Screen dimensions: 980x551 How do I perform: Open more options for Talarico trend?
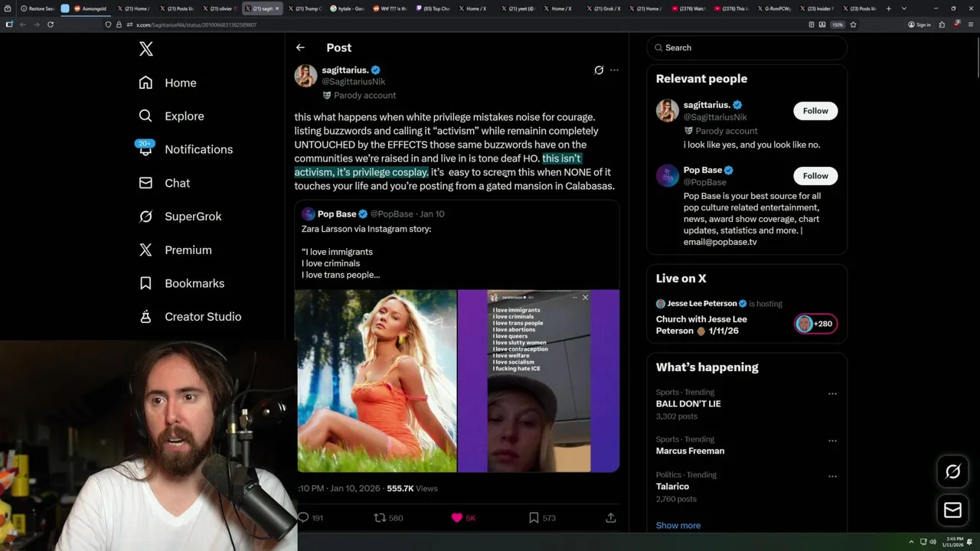(x=832, y=476)
